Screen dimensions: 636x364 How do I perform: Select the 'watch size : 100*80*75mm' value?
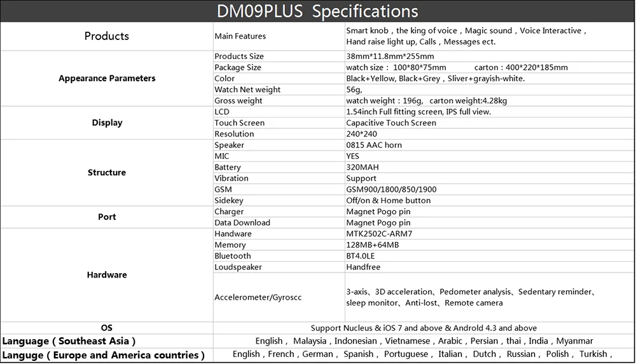coord(396,67)
